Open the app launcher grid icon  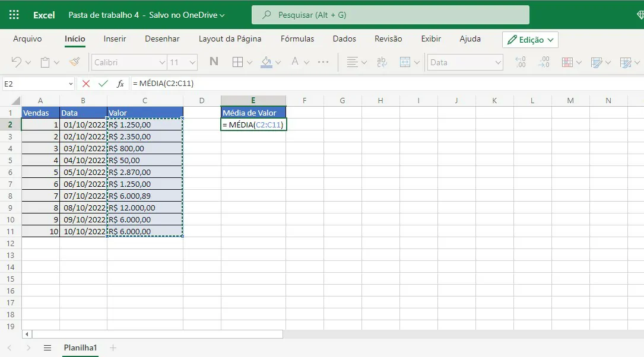point(14,15)
